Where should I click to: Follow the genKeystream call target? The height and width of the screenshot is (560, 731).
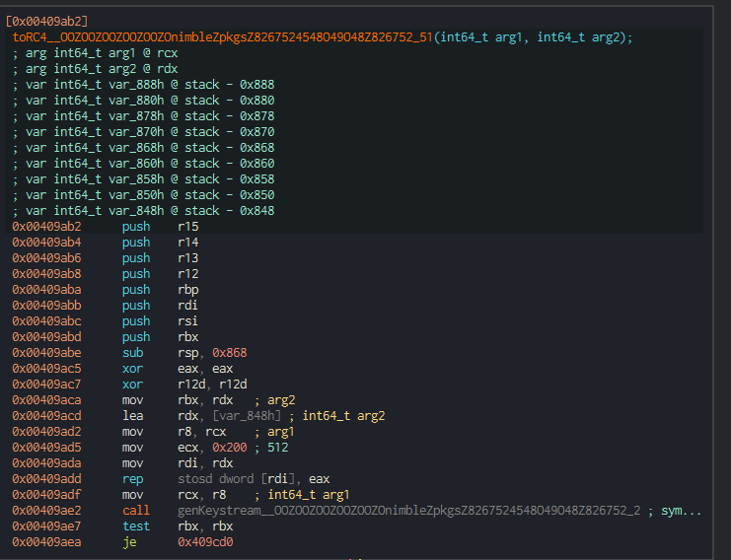[x=408, y=511]
